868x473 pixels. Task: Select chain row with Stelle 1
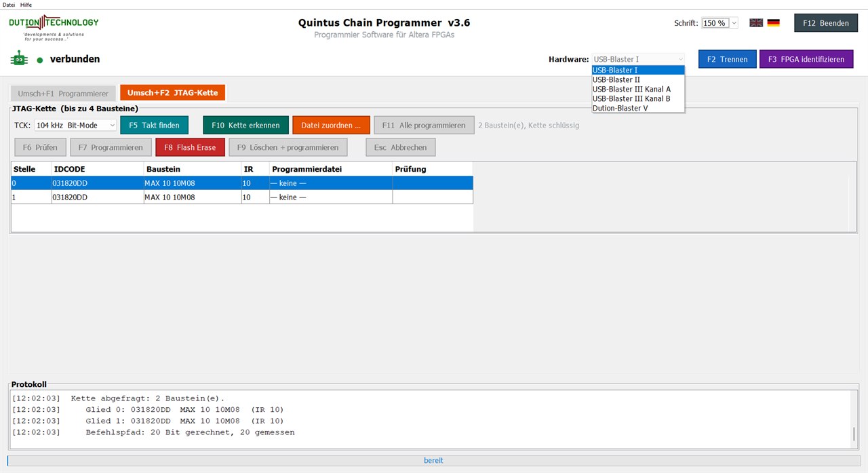pyautogui.click(x=242, y=197)
